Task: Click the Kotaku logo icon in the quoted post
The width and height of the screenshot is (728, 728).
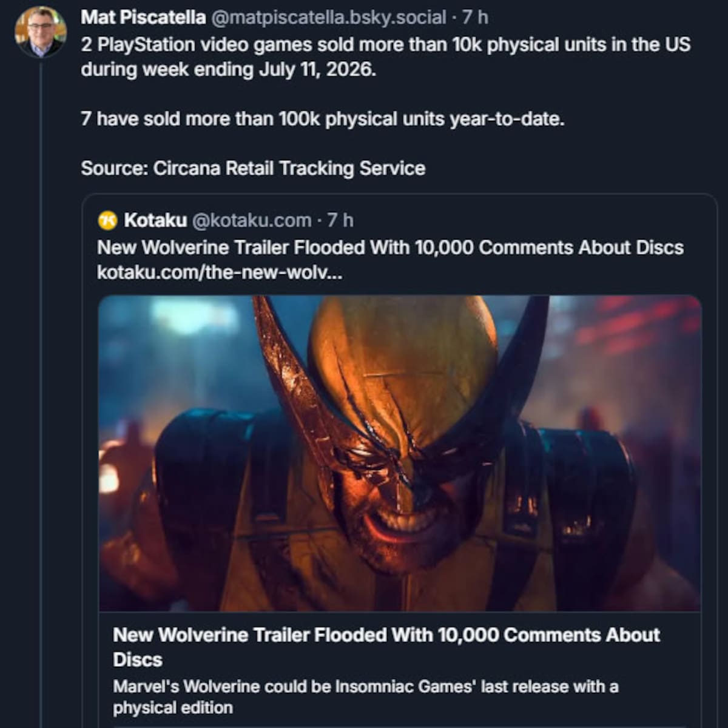Action: pos(107,220)
